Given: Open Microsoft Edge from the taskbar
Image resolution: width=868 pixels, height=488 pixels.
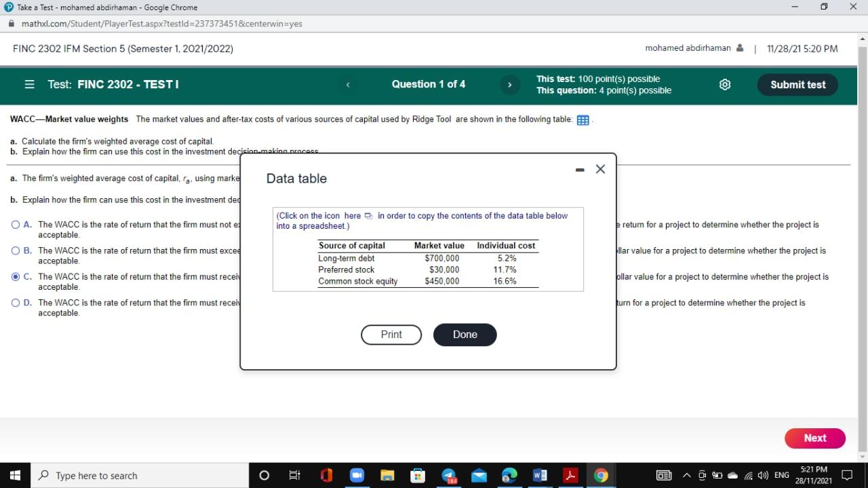Looking at the screenshot, I should [509, 476].
